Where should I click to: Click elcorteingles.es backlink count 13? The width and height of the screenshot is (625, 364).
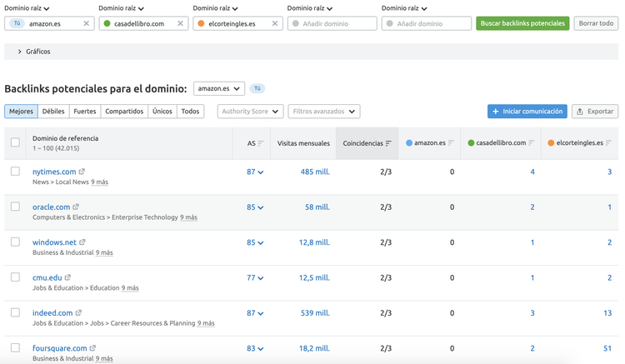pos(607,313)
